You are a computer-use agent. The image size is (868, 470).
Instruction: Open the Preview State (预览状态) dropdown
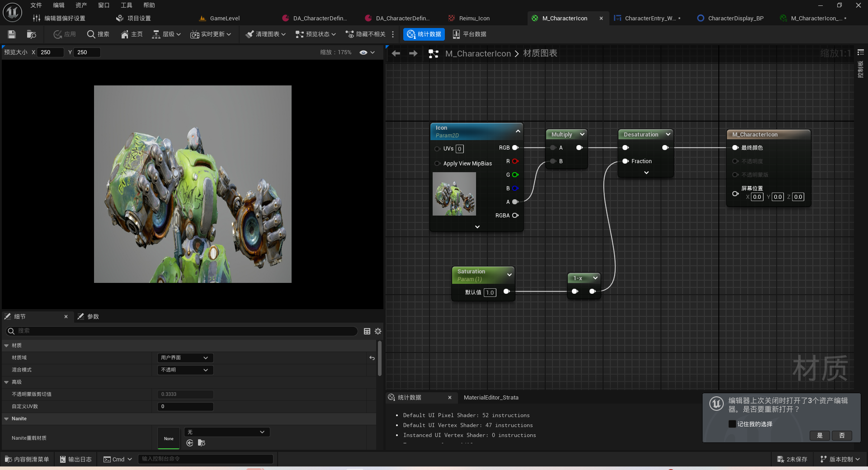[316, 34]
